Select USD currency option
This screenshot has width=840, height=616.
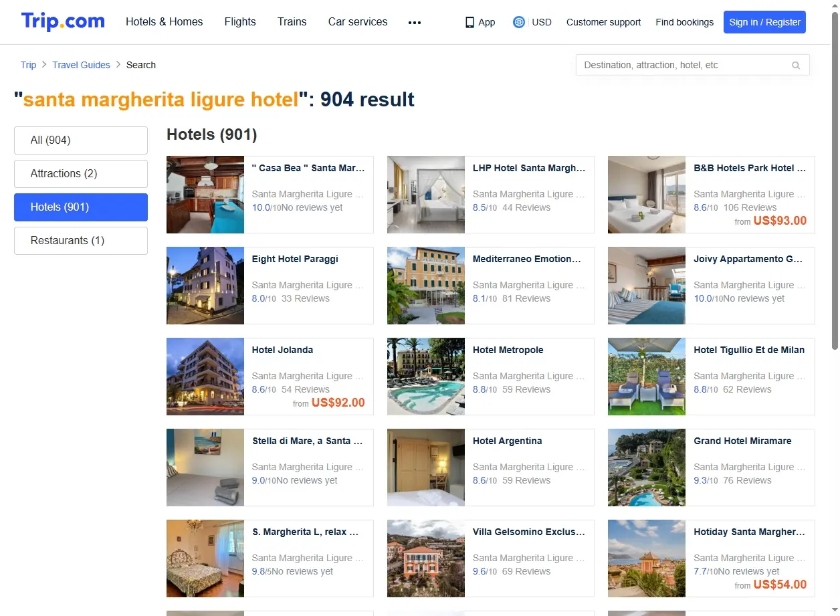(x=542, y=22)
